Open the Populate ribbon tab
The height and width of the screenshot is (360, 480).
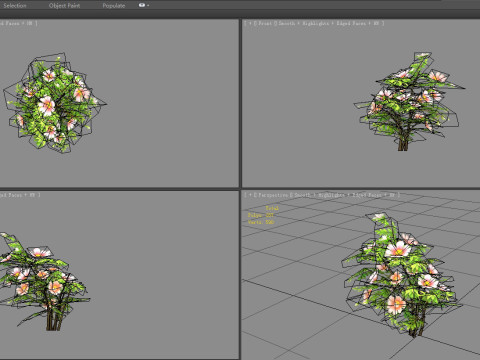click(x=114, y=6)
